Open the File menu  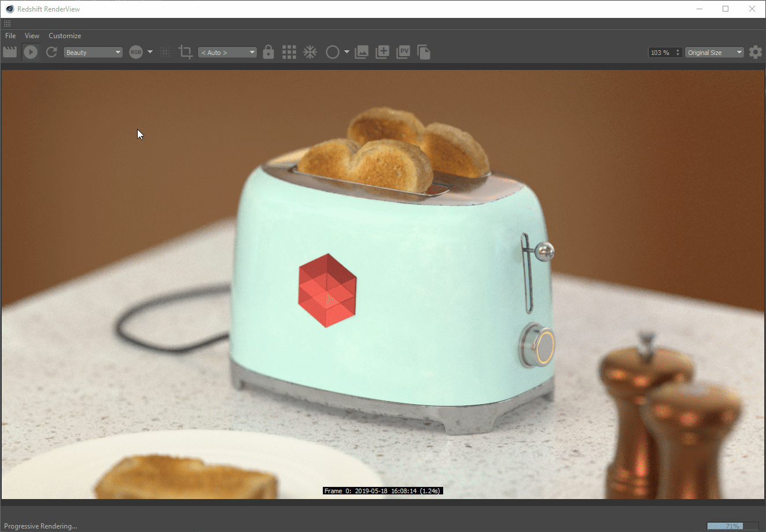tap(10, 36)
